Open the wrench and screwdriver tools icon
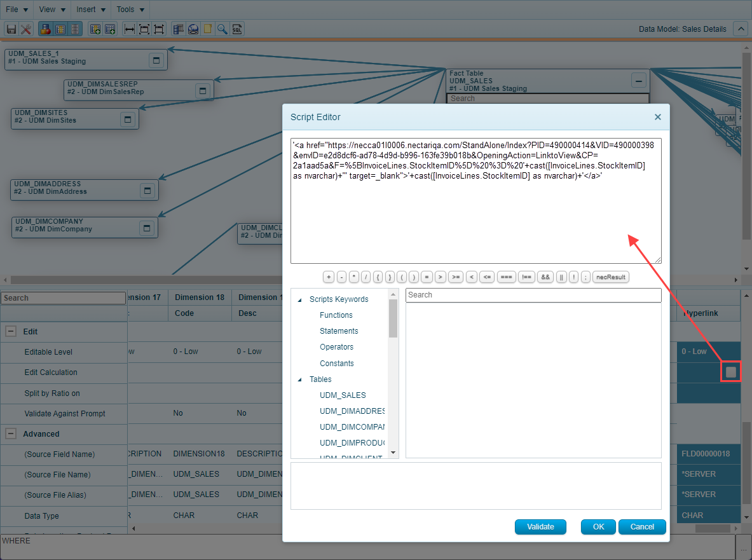The width and height of the screenshot is (752, 560). [x=25, y=29]
